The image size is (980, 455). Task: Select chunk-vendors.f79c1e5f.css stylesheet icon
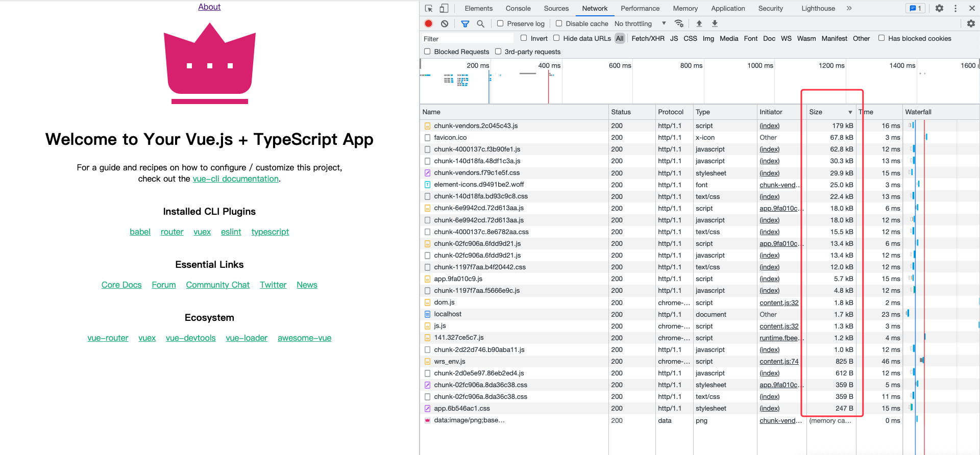(x=427, y=173)
